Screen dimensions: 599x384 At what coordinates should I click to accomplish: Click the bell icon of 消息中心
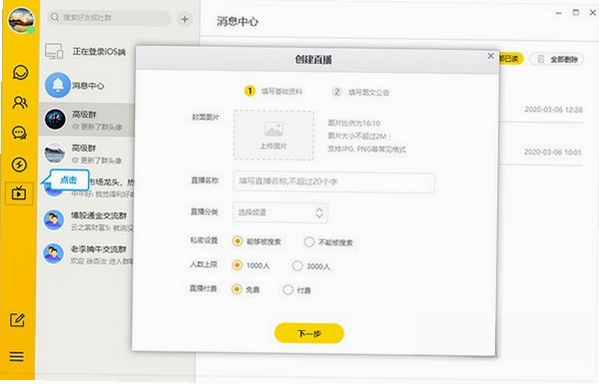pos(58,85)
